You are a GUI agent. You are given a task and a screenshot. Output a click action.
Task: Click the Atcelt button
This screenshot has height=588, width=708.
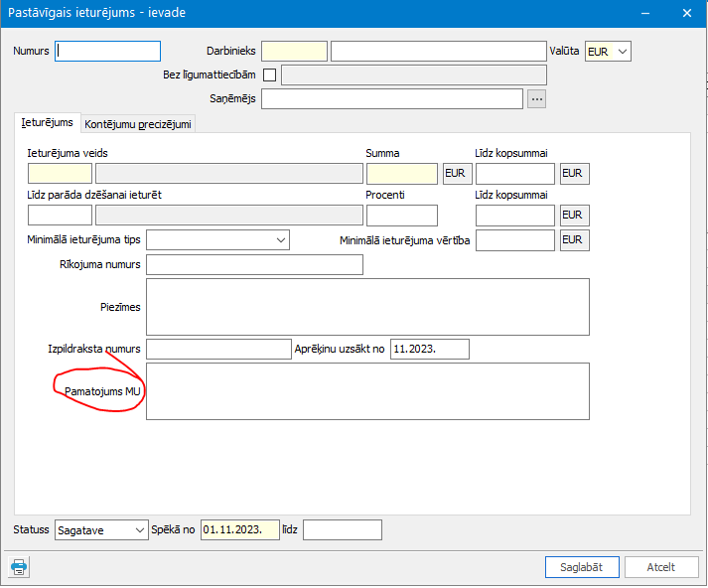pos(660,567)
